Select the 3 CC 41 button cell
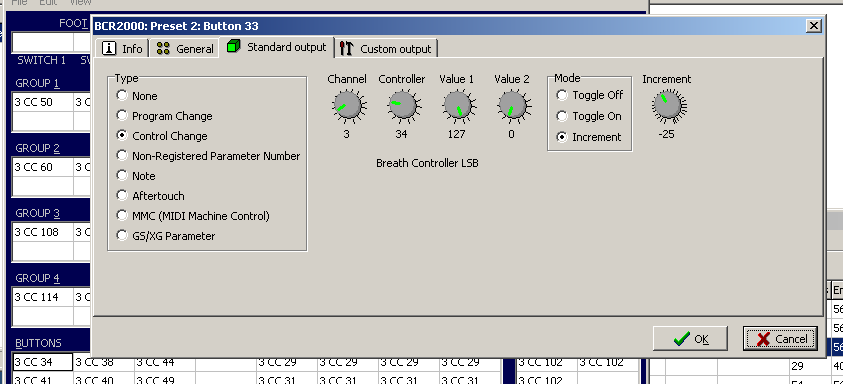This screenshot has width=843, height=384. 42,378
